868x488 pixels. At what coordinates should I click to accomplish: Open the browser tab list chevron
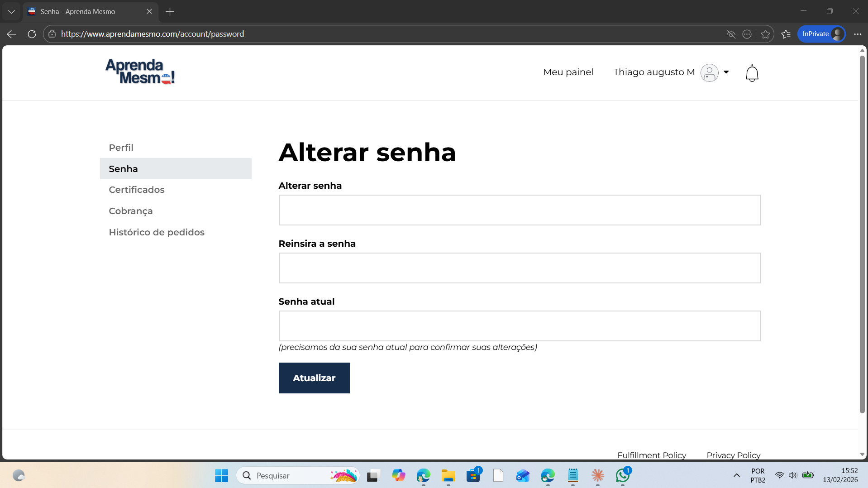(x=11, y=11)
